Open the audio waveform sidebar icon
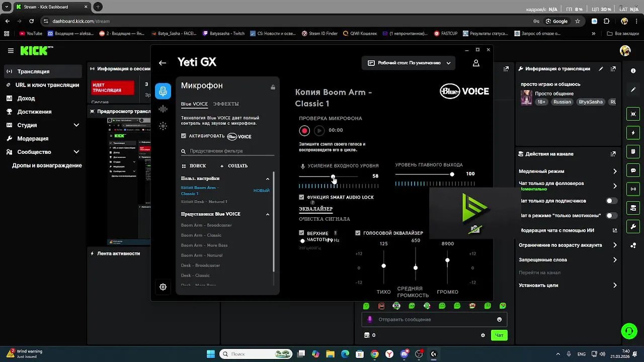The image size is (644, 362). click(x=163, y=109)
